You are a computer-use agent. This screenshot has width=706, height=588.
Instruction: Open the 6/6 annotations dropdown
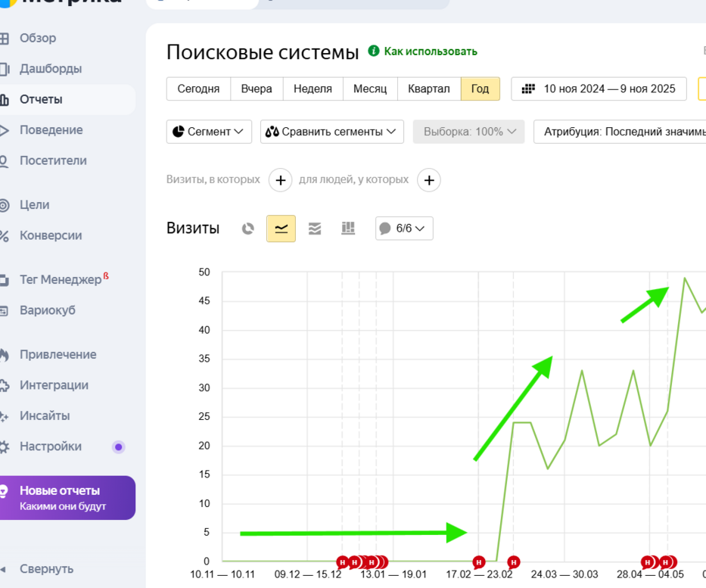[404, 229]
